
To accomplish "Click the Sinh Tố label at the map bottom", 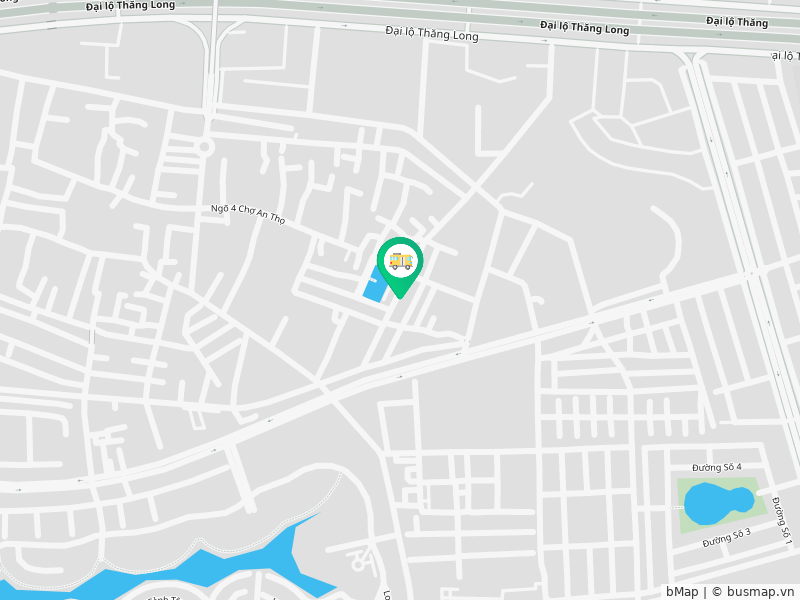I will click(x=164, y=597).
